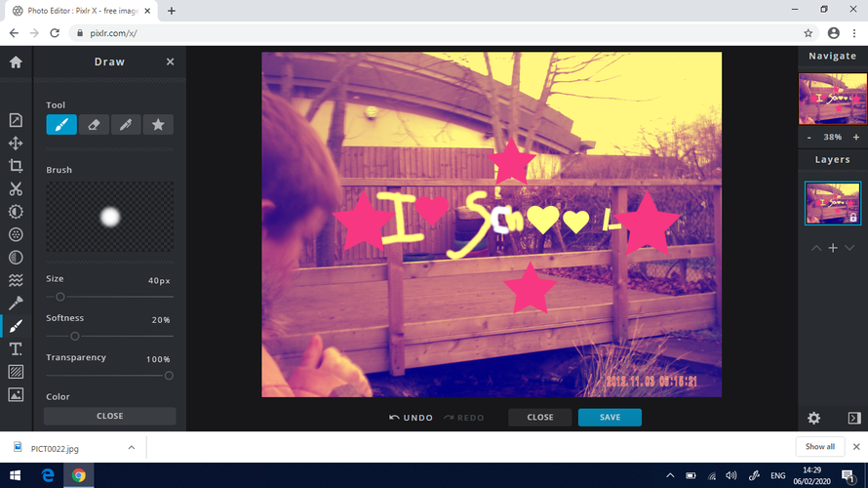Open the Crop tool in left sidebar

click(x=16, y=166)
